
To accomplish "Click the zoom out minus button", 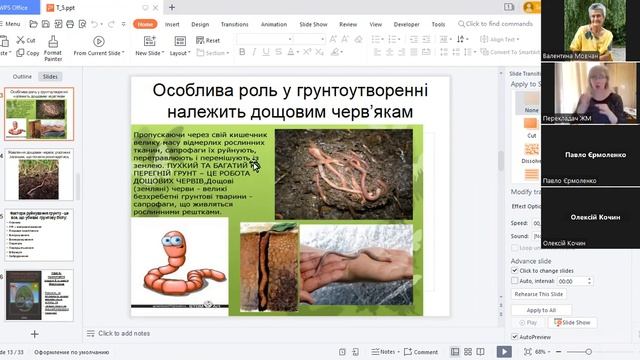I will coord(558,351).
